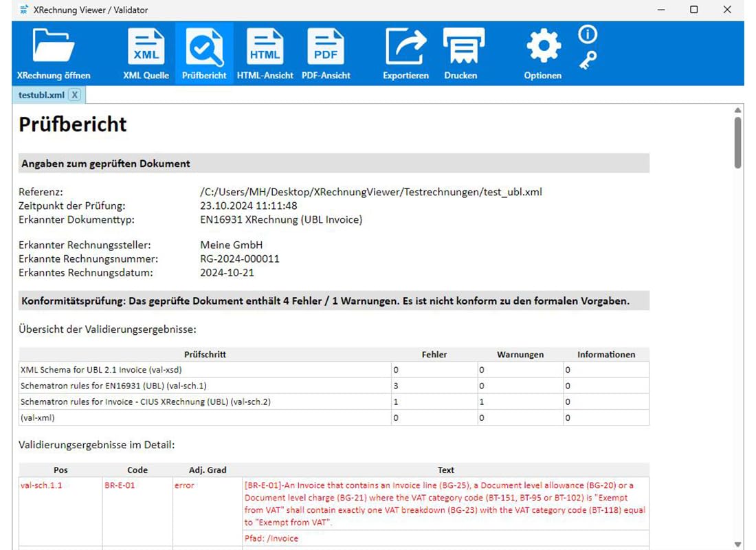The height and width of the screenshot is (550, 756).
Task: Click the Prüfschritt column header
Action: [205, 355]
